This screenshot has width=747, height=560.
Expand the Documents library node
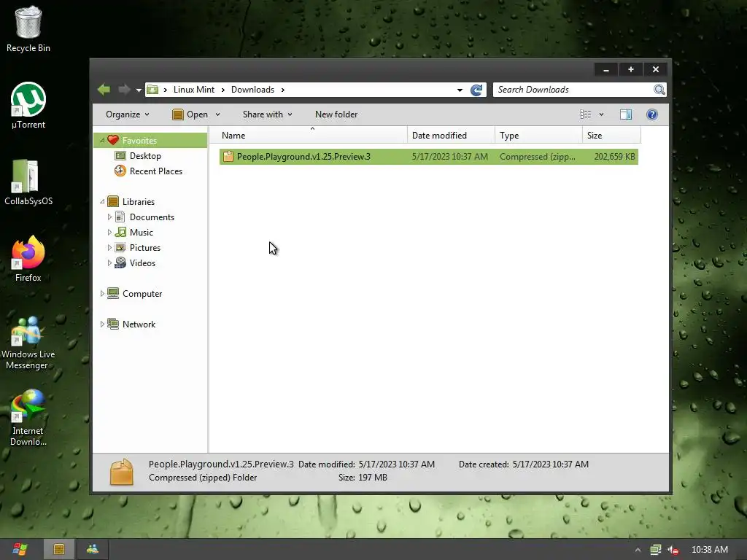tap(109, 217)
